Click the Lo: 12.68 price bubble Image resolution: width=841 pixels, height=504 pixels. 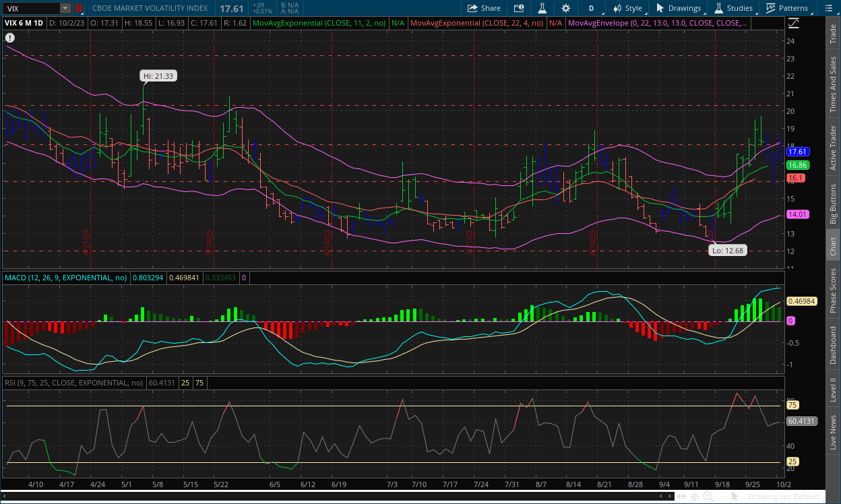(x=726, y=250)
